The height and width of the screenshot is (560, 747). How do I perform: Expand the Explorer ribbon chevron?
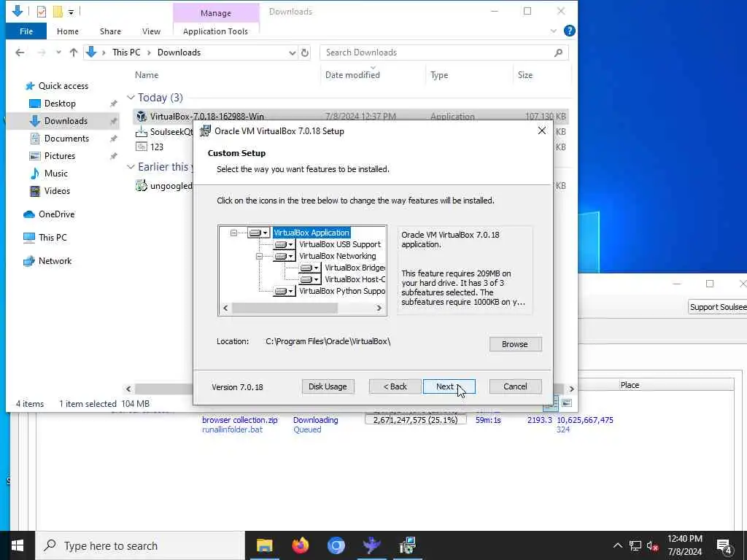pyautogui.click(x=553, y=31)
